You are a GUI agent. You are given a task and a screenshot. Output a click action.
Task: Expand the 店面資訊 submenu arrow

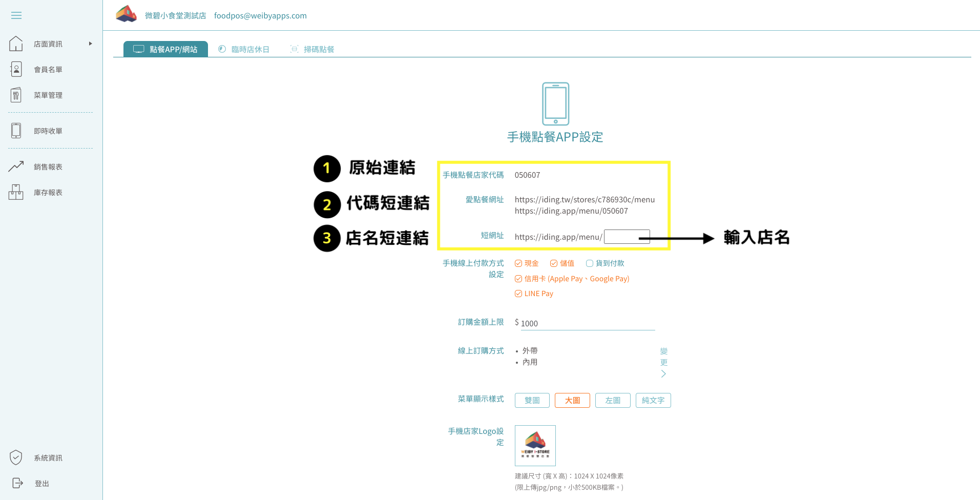pyautogui.click(x=91, y=44)
